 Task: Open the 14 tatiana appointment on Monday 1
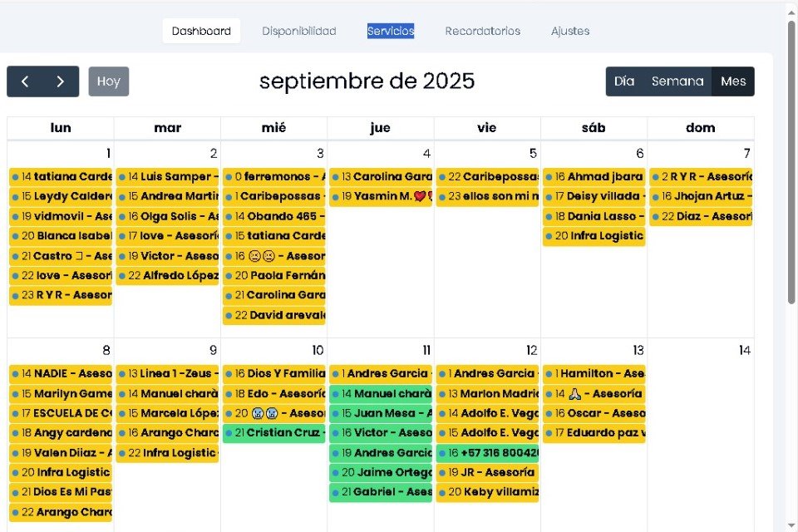[61, 176]
